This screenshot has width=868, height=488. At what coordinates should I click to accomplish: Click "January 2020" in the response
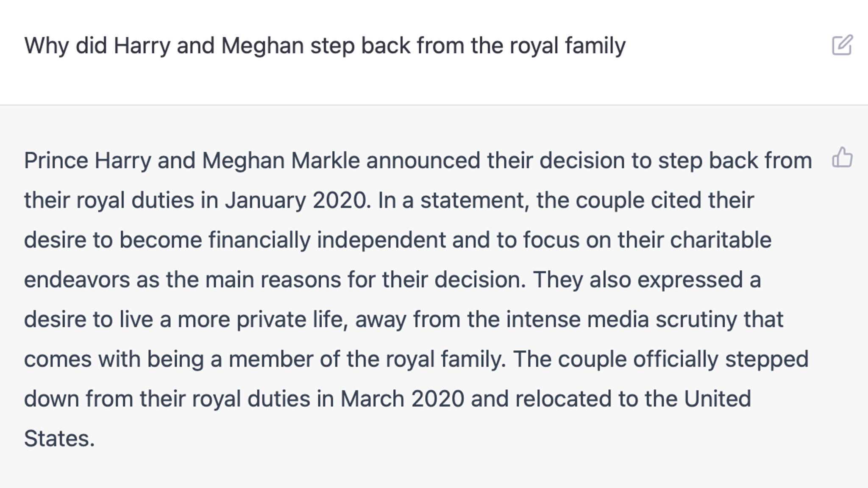pyautogui.click(x=295, y=200)
